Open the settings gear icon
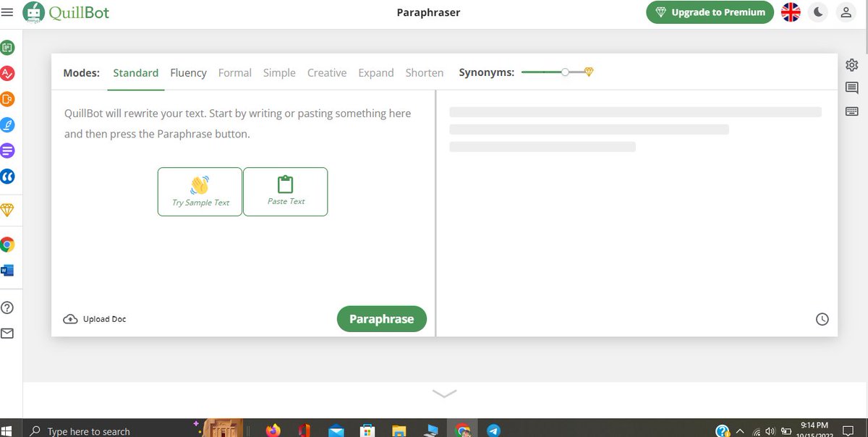The width and height of the screenshot is (868, 437). (851, 65)
